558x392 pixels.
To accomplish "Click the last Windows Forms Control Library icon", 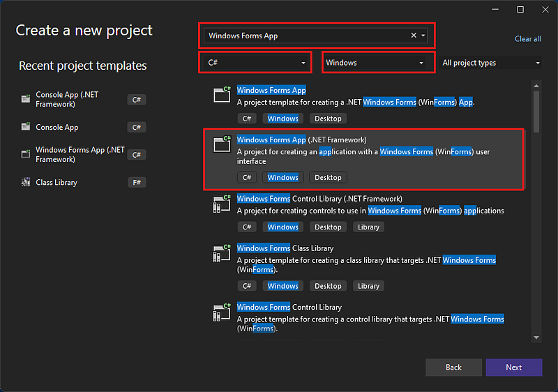I will [x=222, y=312].
